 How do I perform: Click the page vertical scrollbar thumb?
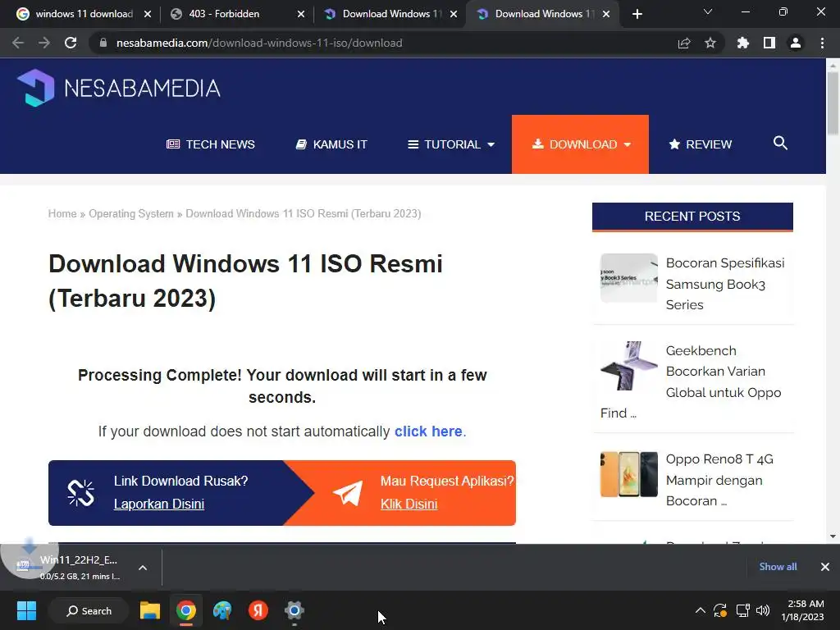(x=833, y=103)
